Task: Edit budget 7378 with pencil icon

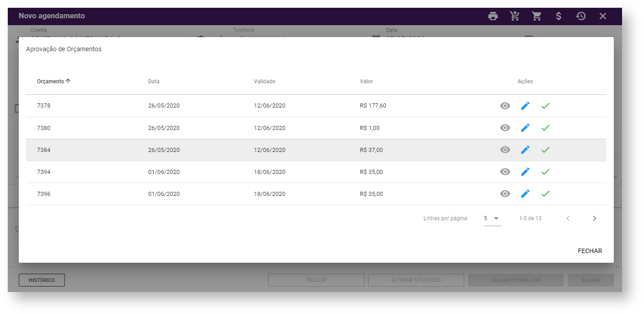Action: click(x=525, y=106)
